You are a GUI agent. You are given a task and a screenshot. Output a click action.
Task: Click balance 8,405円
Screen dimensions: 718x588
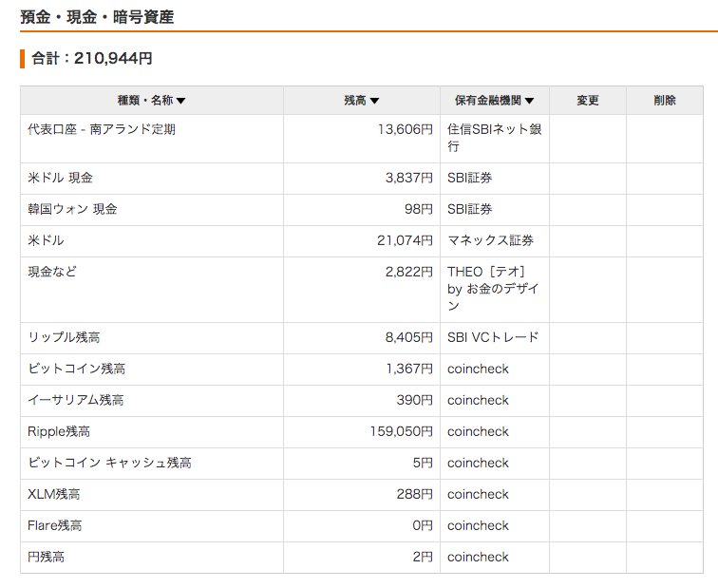(409, 337)
